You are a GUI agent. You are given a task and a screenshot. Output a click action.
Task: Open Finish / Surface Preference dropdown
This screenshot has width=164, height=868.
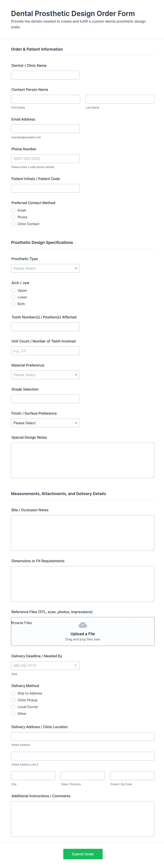(x=45, y=423)
